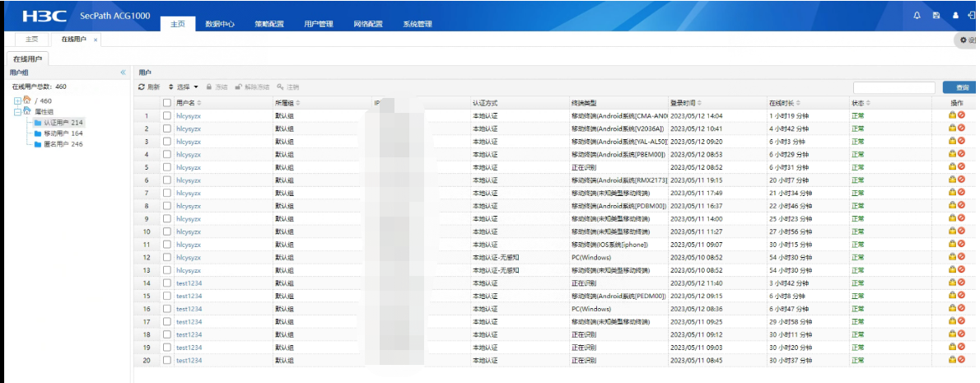Switch to the 主页 page tab beside 在线用户
The width and height of the screenshot is (980, 383).
pyautogui.click(x=31, y=40)
